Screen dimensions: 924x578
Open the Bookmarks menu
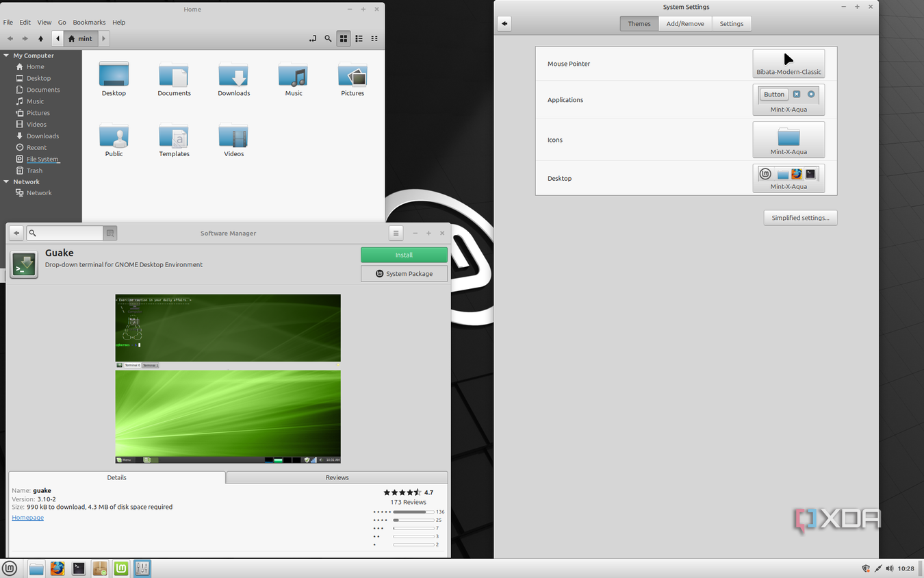pos(89,22)
